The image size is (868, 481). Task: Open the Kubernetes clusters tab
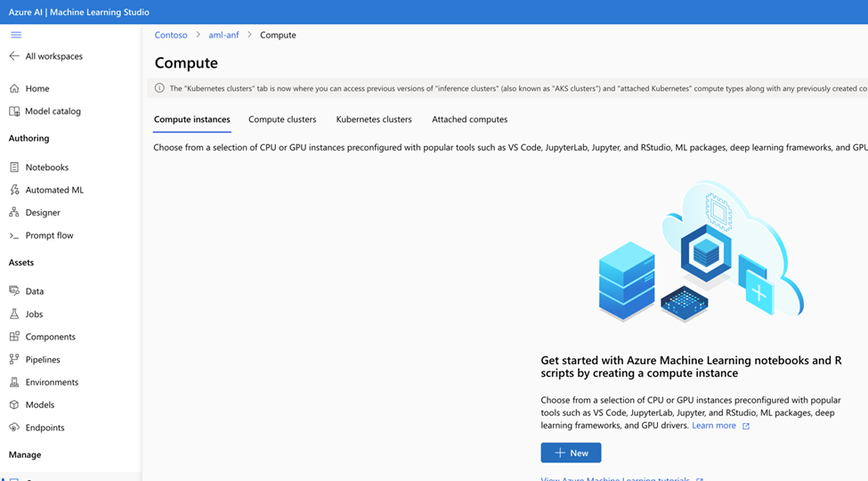[374, 119]
